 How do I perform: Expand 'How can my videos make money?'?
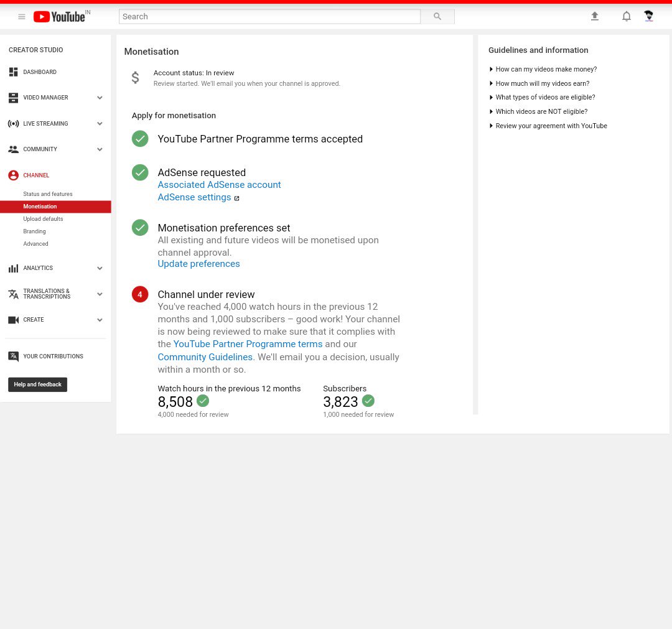tap(543, 70)
